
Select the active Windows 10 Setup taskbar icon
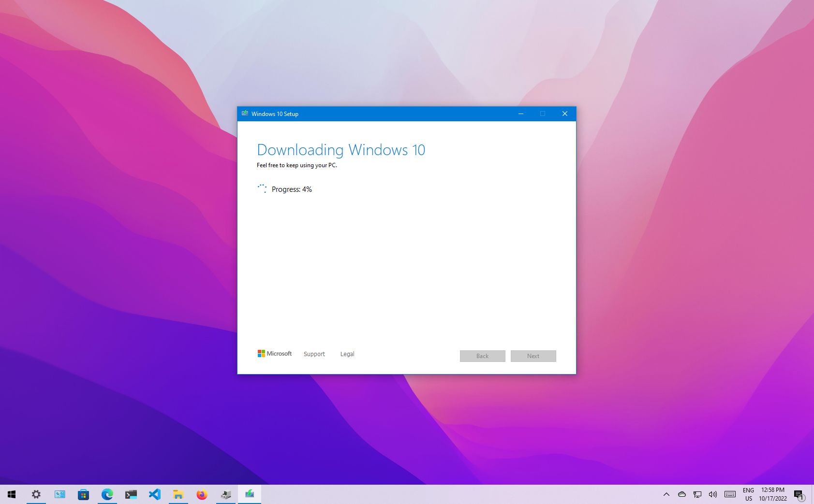(249, 494)
